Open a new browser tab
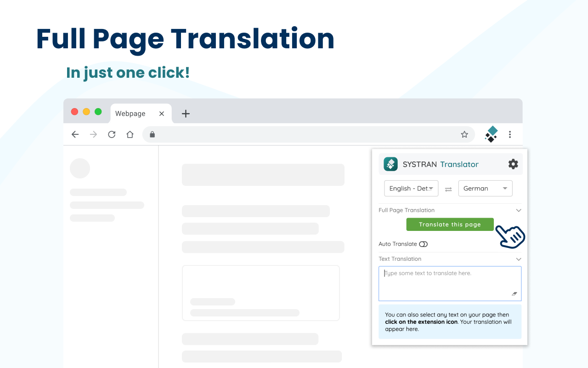The image size is (588, 368). coord(185,113)
